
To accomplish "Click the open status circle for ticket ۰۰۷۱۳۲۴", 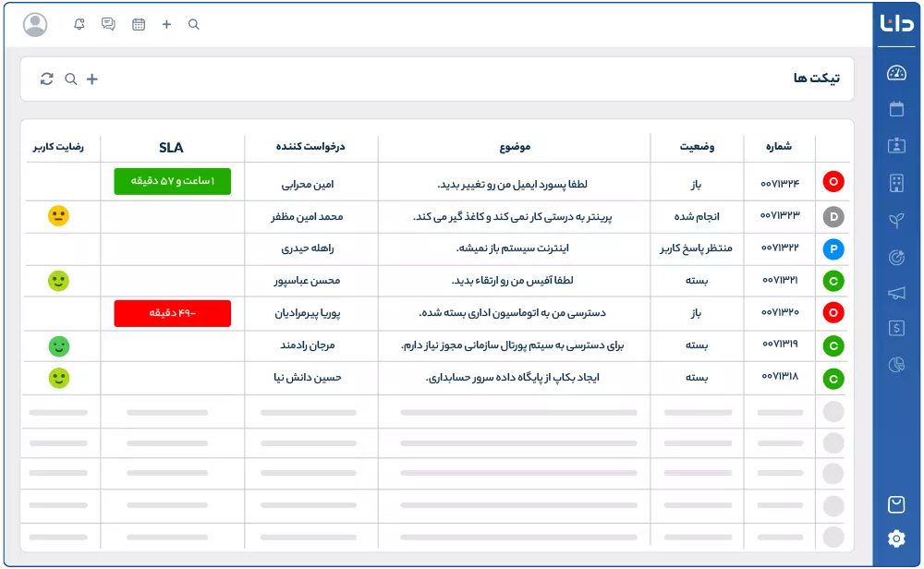I will tap(833, 182).
